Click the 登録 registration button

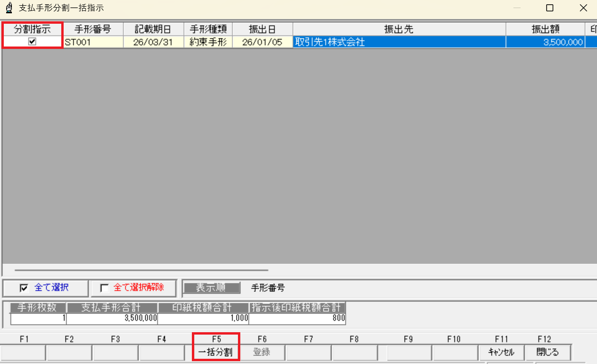pos(262,352)
